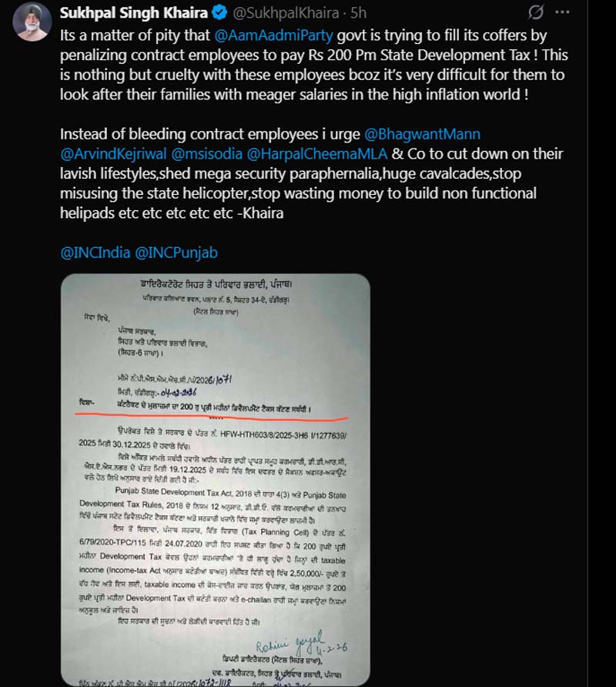Click the tweet sentence about lavish lifestyles
The width and height of the screenshot is (616, 687).
click(x=290, y=173)
